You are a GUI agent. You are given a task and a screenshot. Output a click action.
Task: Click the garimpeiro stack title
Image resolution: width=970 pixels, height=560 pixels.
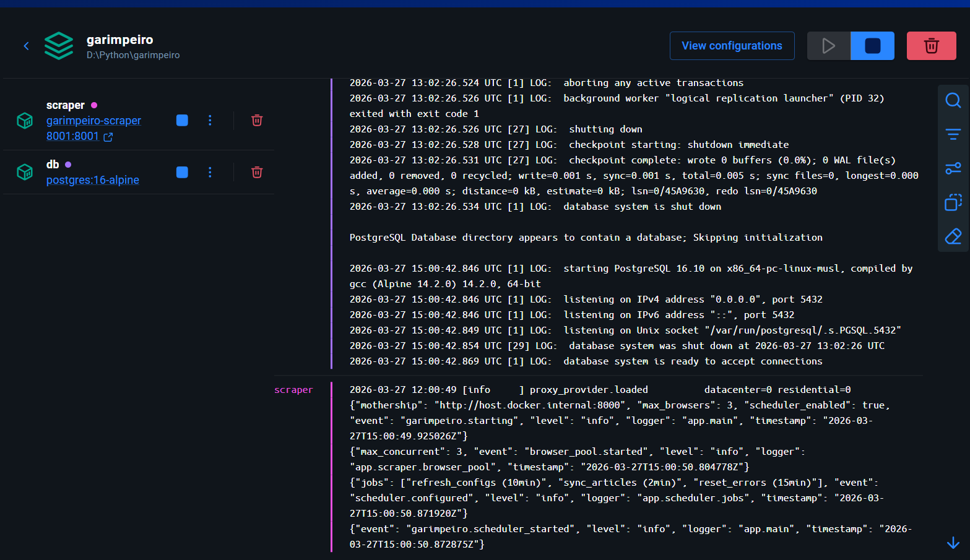tap(120, 40)
